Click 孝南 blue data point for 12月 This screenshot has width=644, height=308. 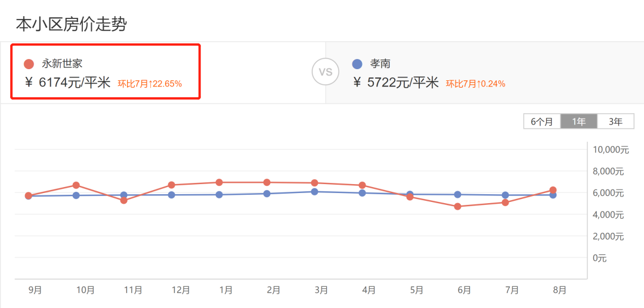coord(172,195)
